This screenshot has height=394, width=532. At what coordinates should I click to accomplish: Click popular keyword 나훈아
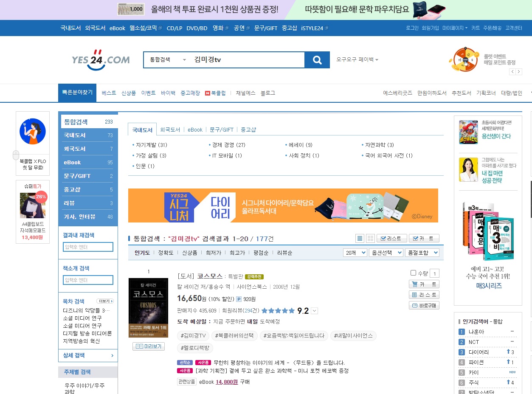(x=476, y=332)
